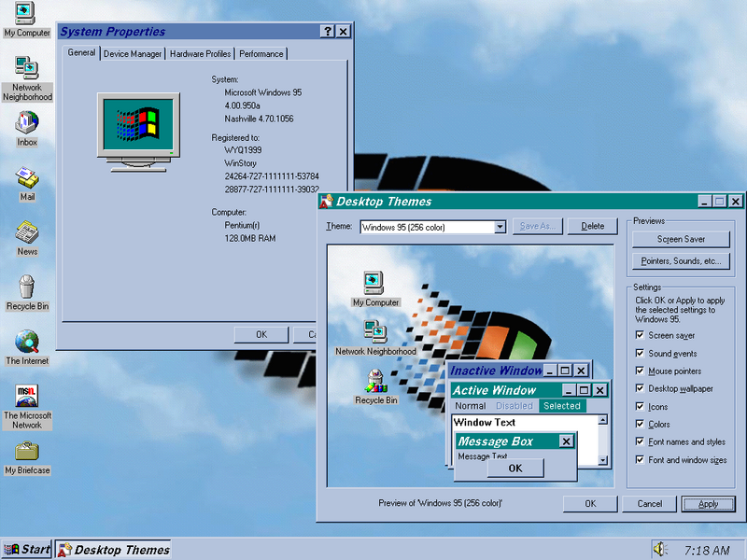Uncheck Font names and styles
Viewport: 747px width, 560px height.
[641, 441]
